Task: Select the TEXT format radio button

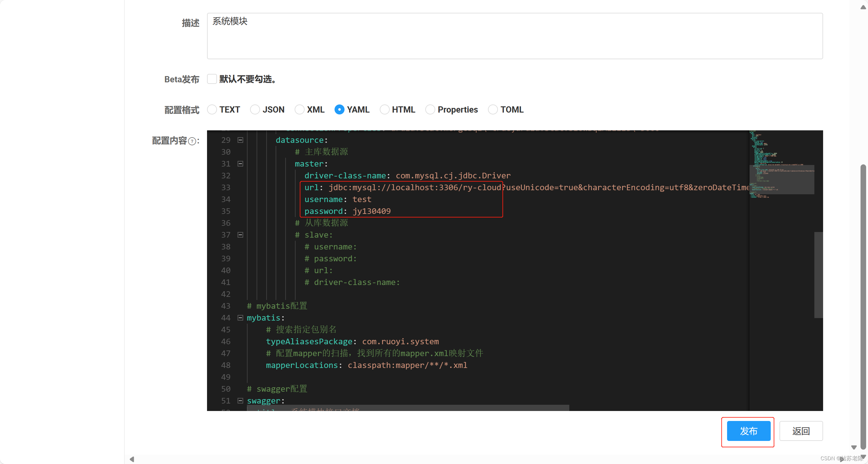Action: (212, 109)
